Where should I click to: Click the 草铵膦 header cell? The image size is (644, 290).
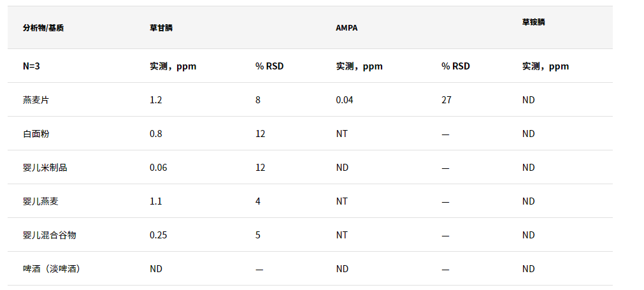click(534, 22)
